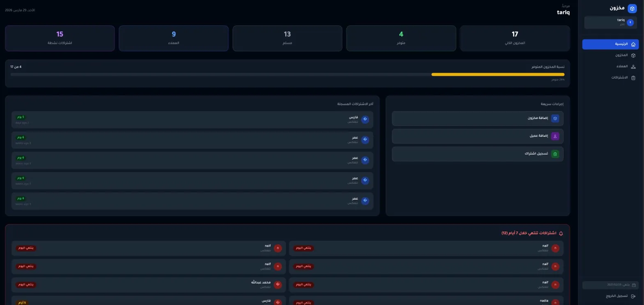Click red avatar of محمد عبدالله subscription
Screen dimensions: 644x305
coord(278,284)
